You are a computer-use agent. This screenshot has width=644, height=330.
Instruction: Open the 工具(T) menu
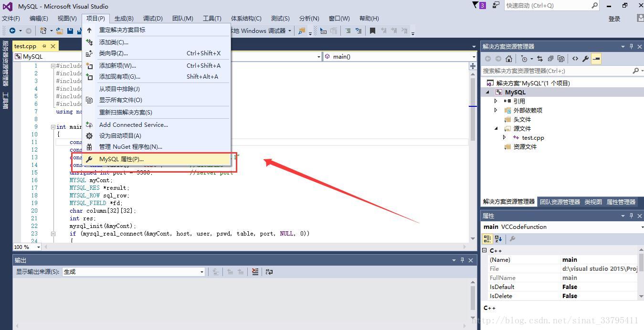point(212,19)
